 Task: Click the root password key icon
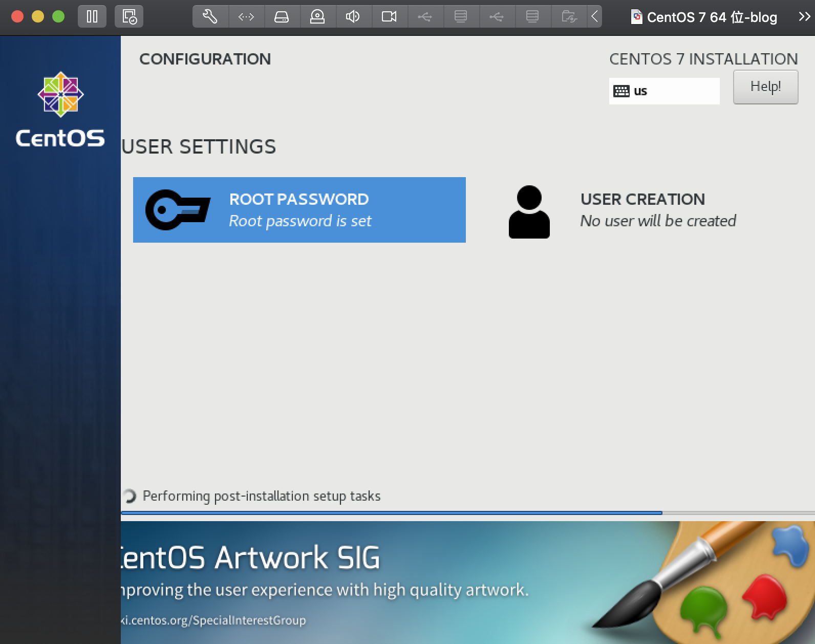click(x=178, y=209)
